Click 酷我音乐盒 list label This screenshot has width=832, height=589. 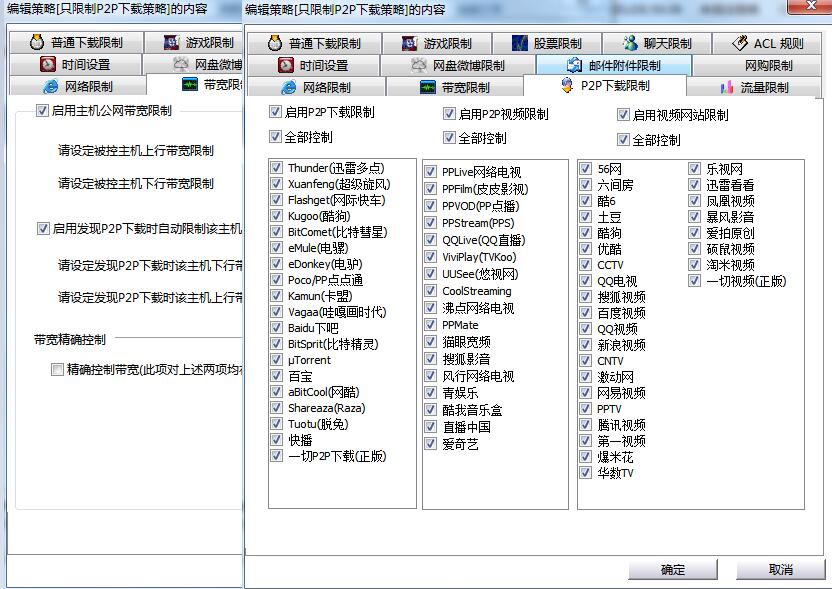click(x=472, y=410)
